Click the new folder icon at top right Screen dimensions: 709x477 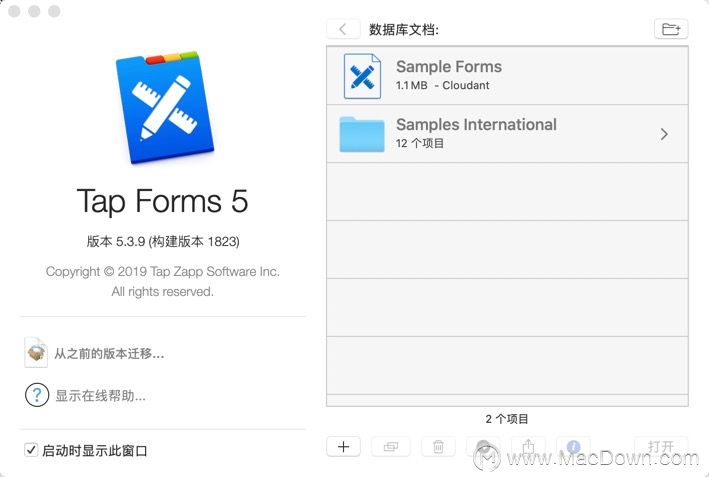[671, 29]
